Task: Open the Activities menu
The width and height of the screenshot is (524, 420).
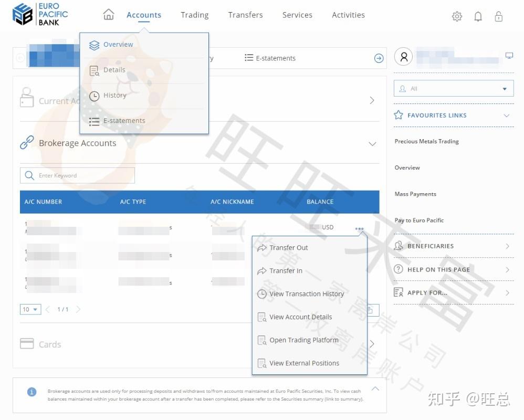Action: click(348, 15)
